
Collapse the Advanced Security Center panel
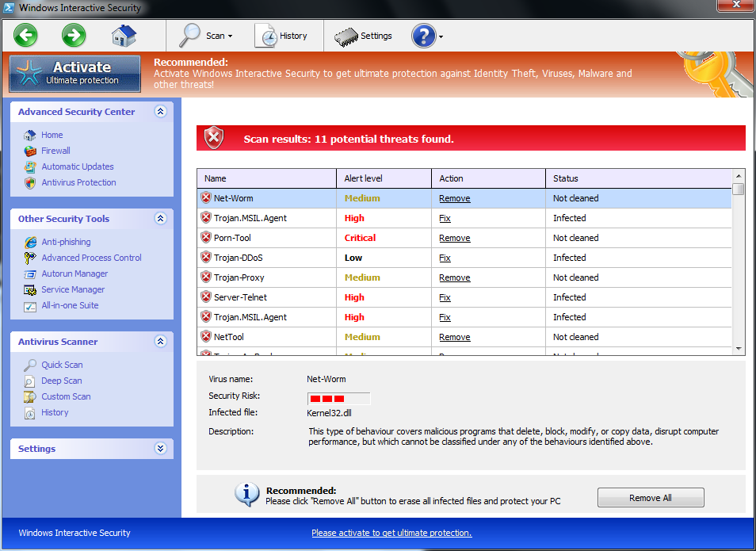(160, 112)
